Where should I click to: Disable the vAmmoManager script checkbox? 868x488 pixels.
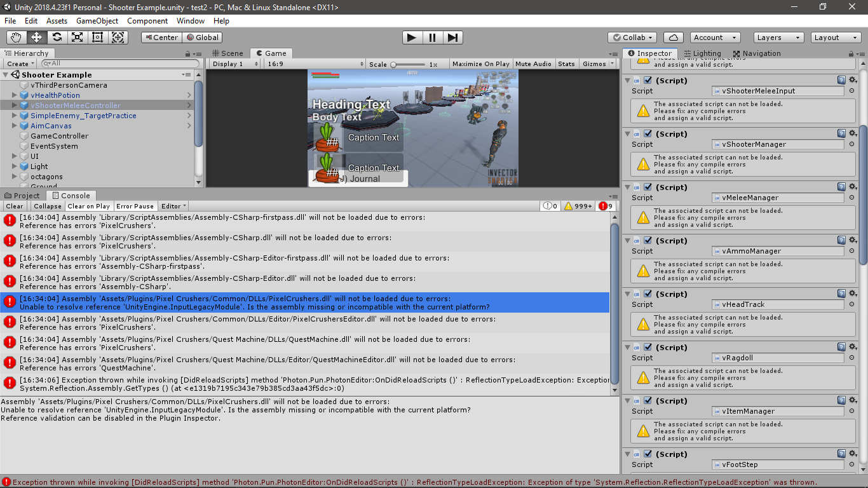(648, 241)
